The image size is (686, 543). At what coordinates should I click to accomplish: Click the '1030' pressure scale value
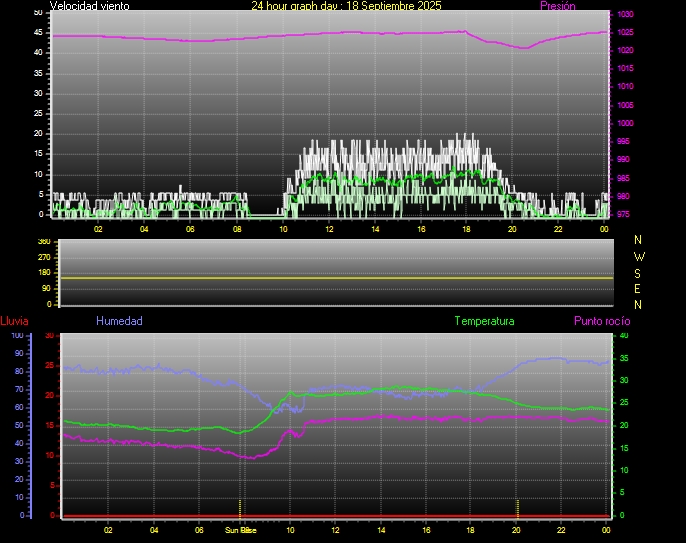[x=624, y=15]
